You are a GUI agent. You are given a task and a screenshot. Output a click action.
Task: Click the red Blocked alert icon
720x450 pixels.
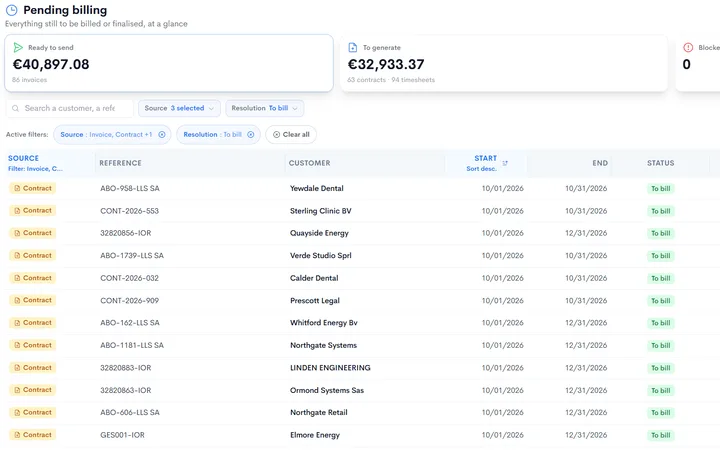[688, 47]
